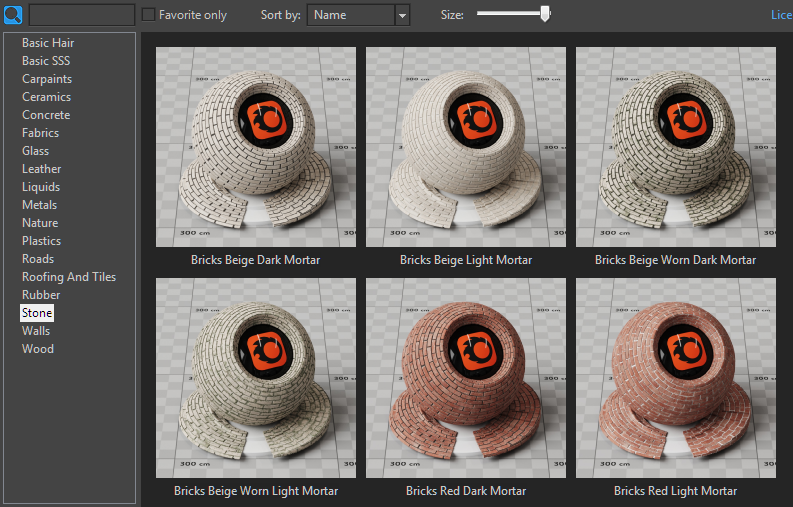The image size is (793, 507).
Task: Select the Roofing And Tiles category
Action: 69,277
